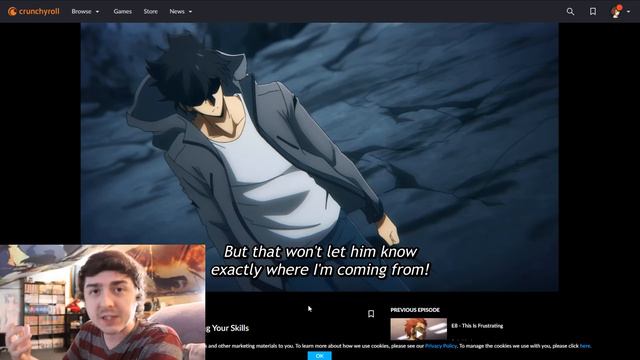The height and width of the screenshot is (360, 640).
Task: Open 'E8 - This Is Frustrating' episode link
Action: pyautogui.click(x=477, y=326)
